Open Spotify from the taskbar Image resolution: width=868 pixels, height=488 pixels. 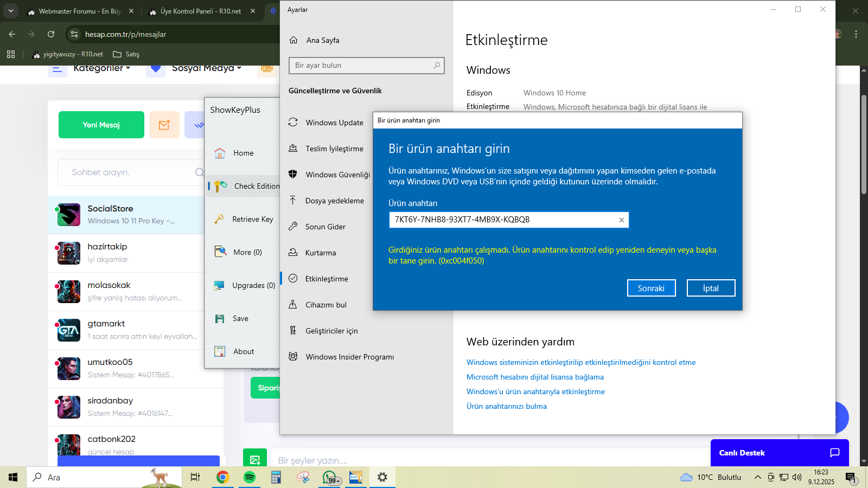[x=250, y=477]
